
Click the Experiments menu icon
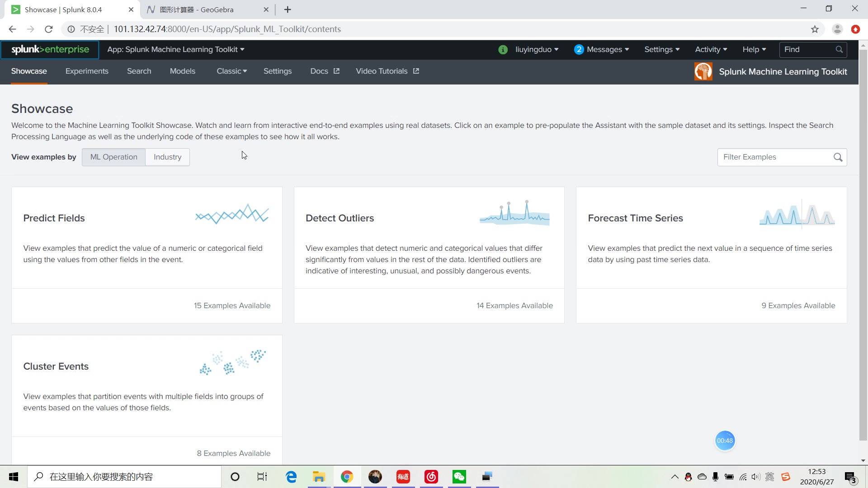(87, 71)
